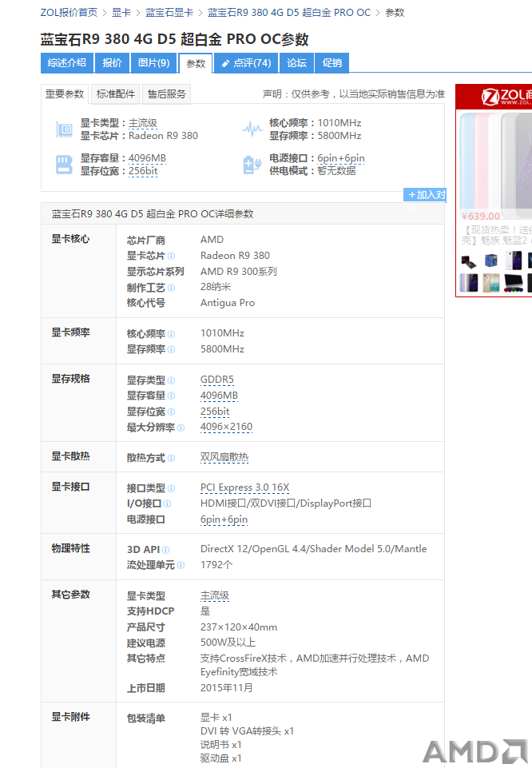Click the info icon beside 显存位宽 in 显存规格

pos(171,412)
